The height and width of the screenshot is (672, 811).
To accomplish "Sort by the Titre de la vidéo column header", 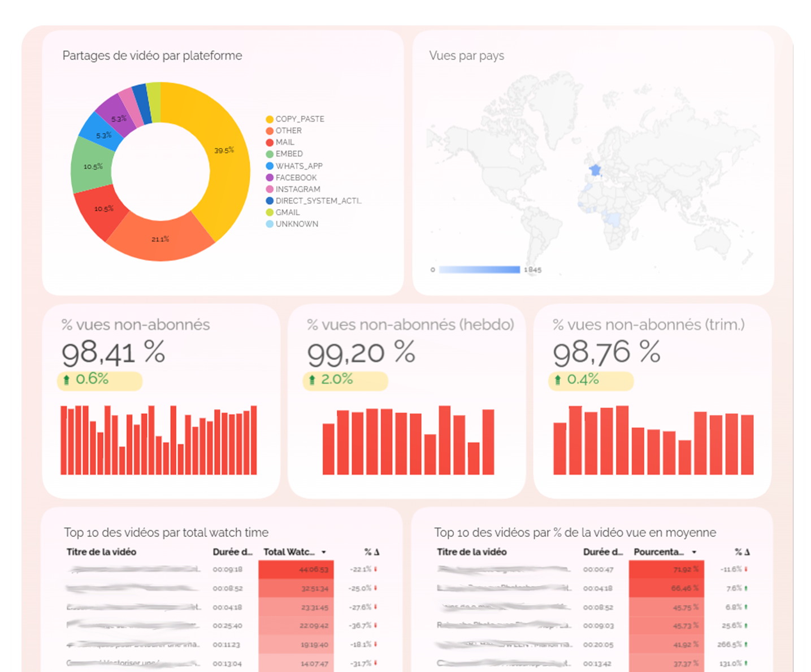I will click(x=102, y=552).
